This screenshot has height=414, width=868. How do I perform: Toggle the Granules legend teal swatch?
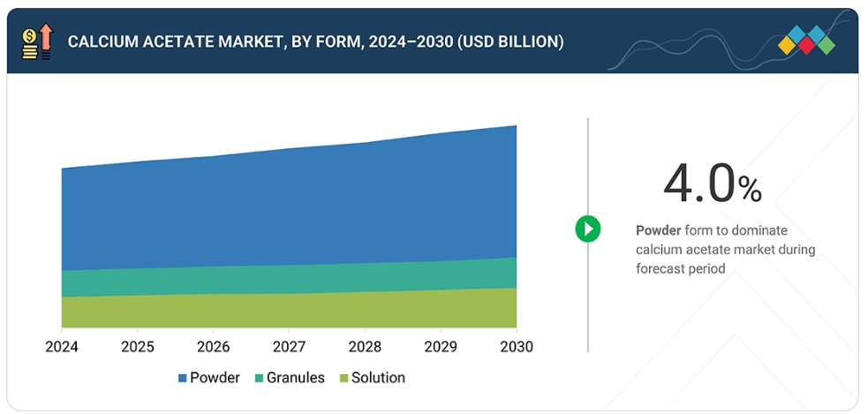(x=259, y=378)
